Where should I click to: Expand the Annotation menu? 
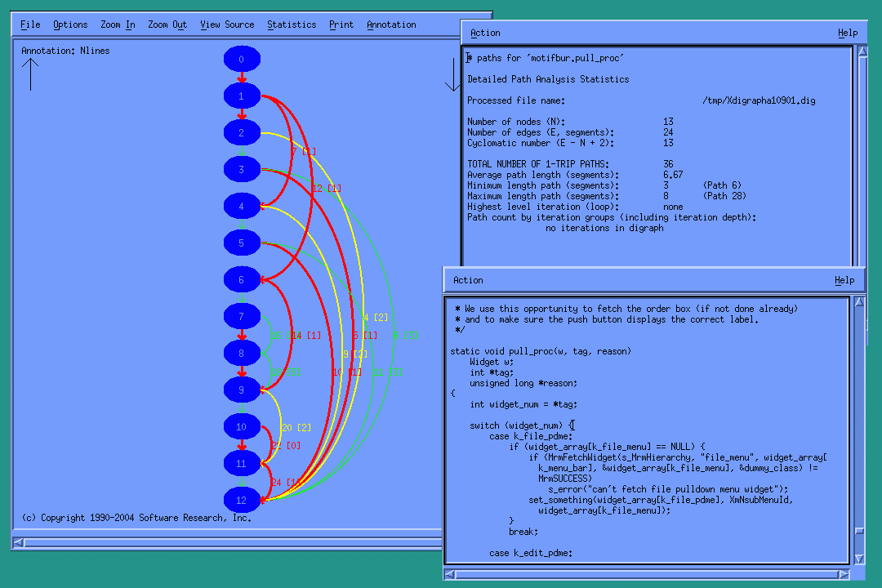click(391, 24)
